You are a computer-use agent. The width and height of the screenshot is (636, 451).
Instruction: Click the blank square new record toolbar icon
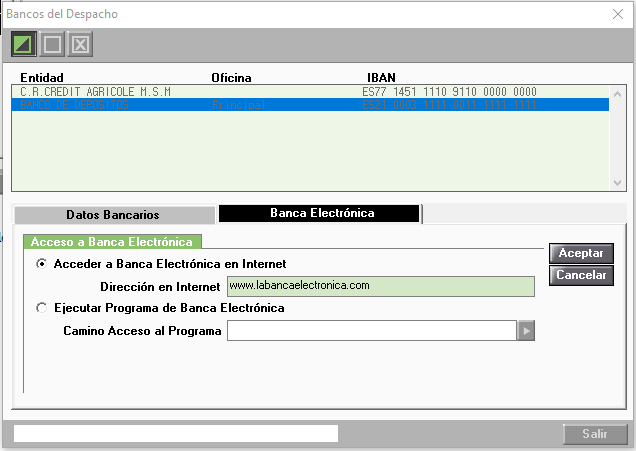coord(52,44)
